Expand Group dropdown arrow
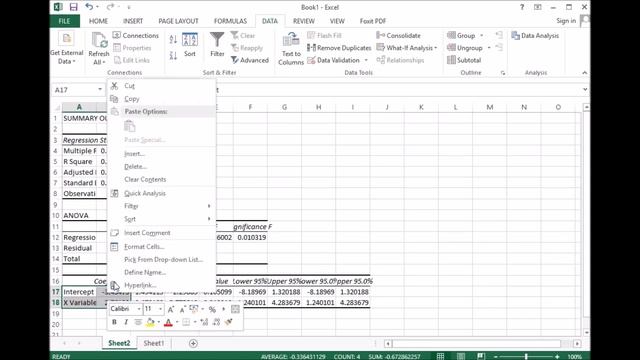The height and width of the screenshot is (360, 640). pos(482,36)
